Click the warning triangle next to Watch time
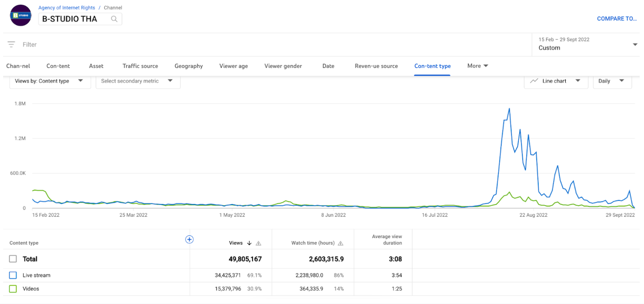The image size is (644, 304). 341,243
